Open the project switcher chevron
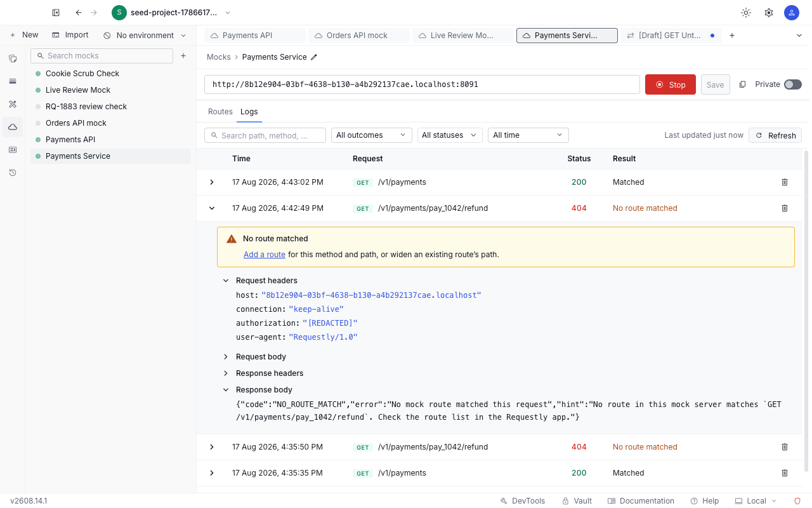 coord(228,13)
